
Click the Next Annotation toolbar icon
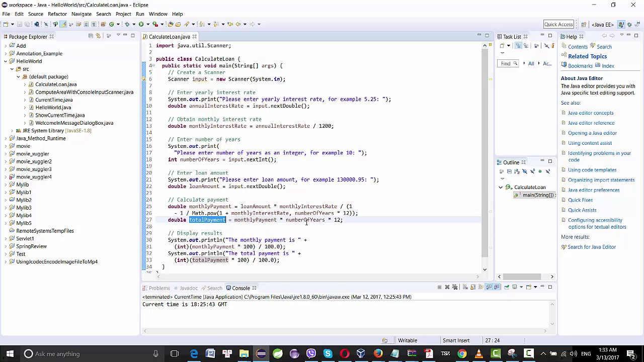pos(201,24)
